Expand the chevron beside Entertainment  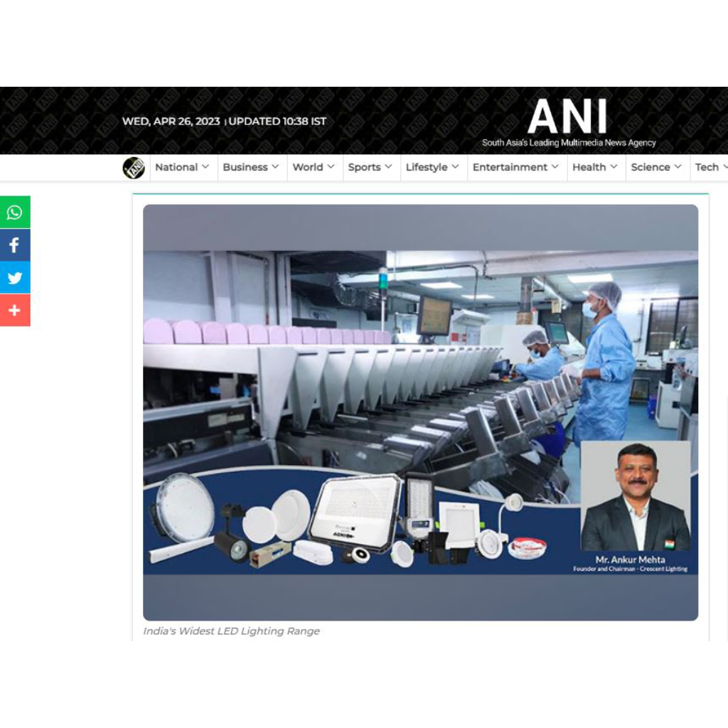[555, 166]
